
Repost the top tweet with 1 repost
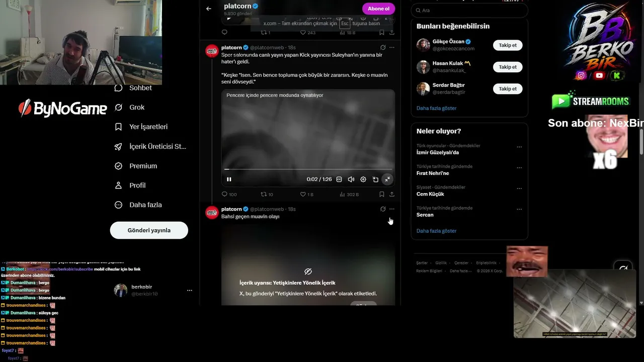265,32
